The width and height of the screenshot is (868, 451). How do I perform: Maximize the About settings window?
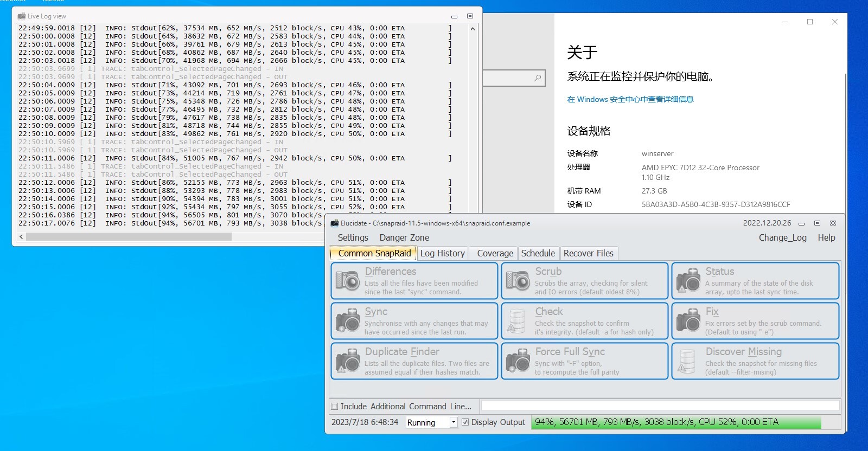pos(810,22)
